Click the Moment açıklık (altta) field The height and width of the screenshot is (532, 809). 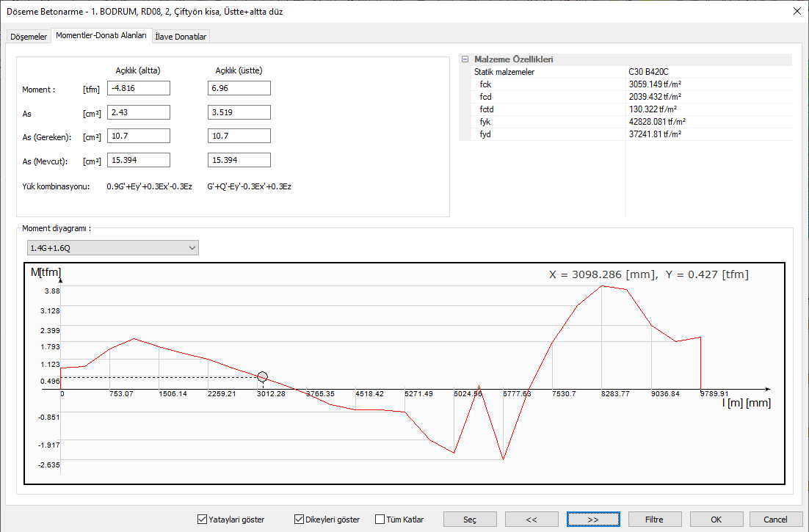(x=139, y=88)
